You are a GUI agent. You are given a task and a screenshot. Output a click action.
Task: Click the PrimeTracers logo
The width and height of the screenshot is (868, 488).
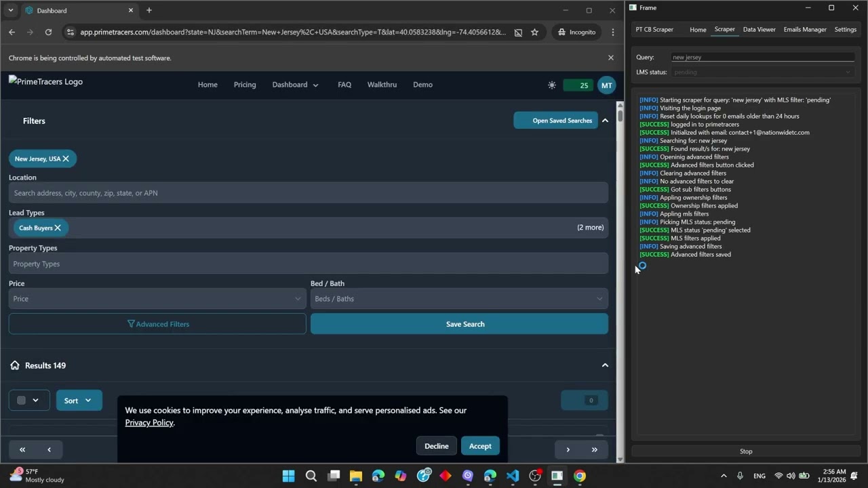click(46, 82)
